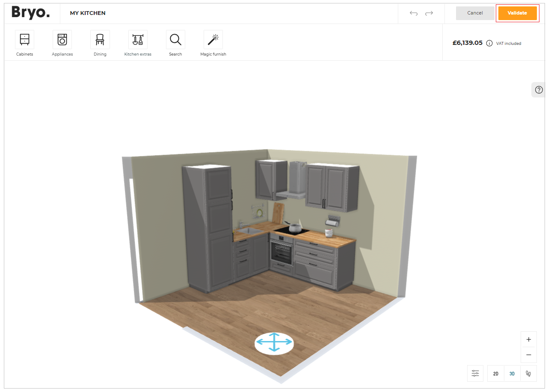Validate the kitchen design
The width and height of the screenshot is (548, 392).
coord(517,13)
